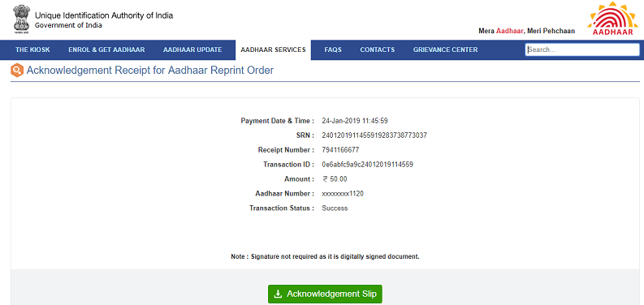This screenshot has width=644, height=305.
Task: Click the Aadhaar Number label
Action: 284,193
